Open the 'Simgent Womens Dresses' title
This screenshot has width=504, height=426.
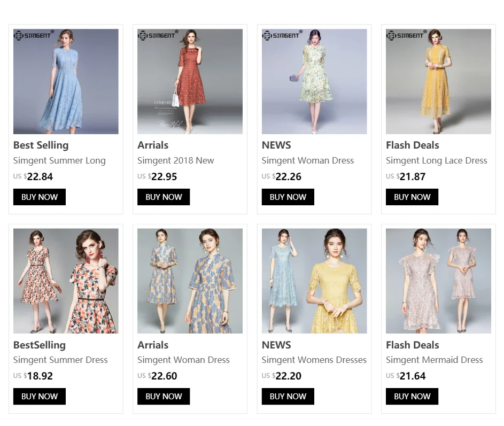314,360
